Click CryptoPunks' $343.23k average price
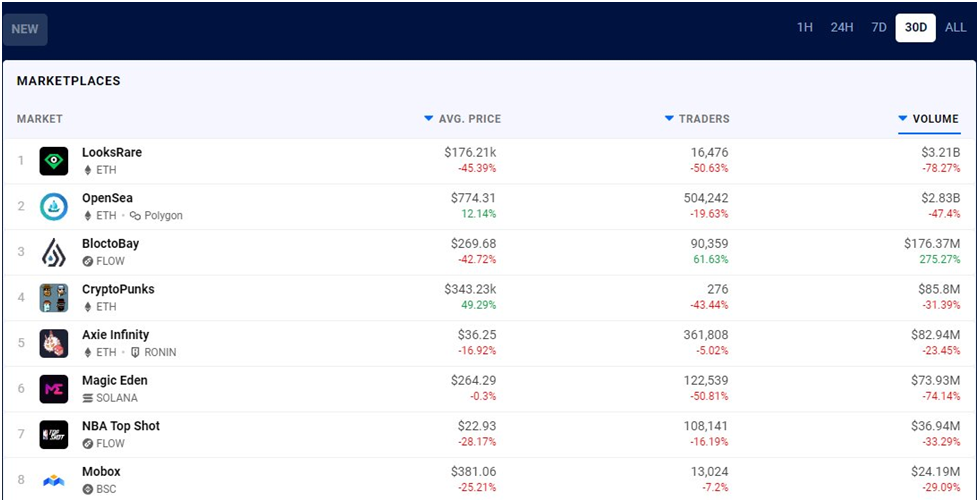Image resolution: width=979 pixels, height=502 pixels. point(470,290)
